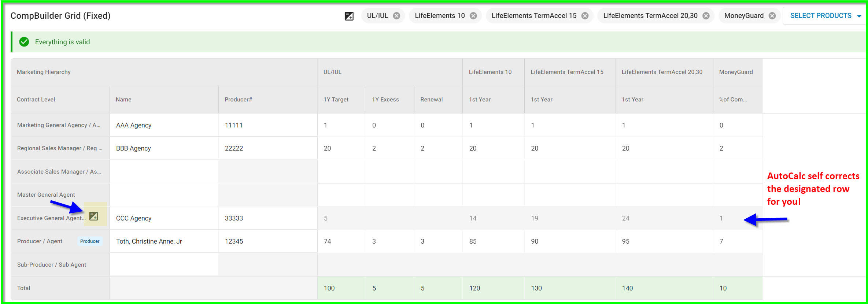
Task: Remove the LifeElements 10 product chip
Action: pyautogui.click(x=473, y=16)
